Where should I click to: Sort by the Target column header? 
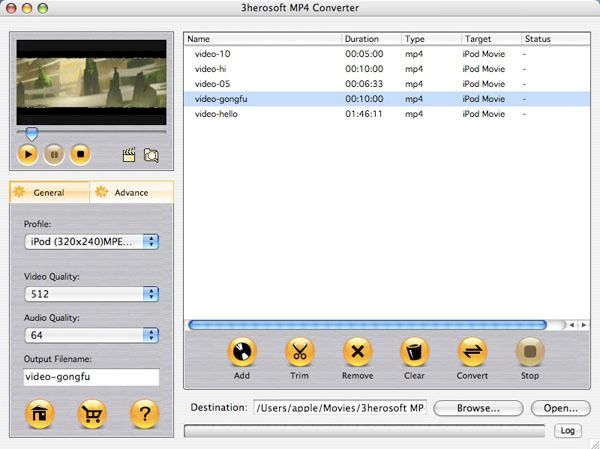[491, 39]
